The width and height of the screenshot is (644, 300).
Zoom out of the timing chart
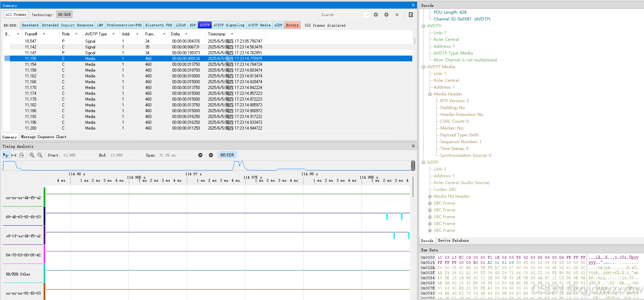click(x=40, y=155)
